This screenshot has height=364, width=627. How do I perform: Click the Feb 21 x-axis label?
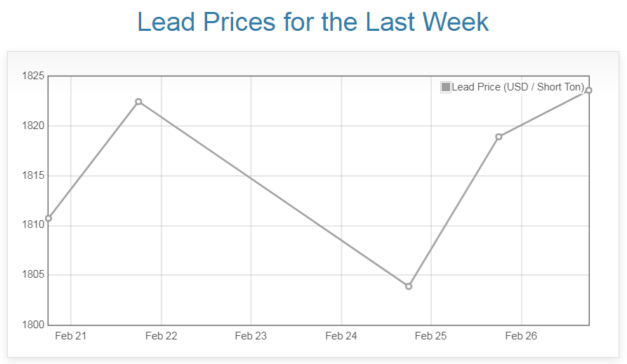point(70,336)
